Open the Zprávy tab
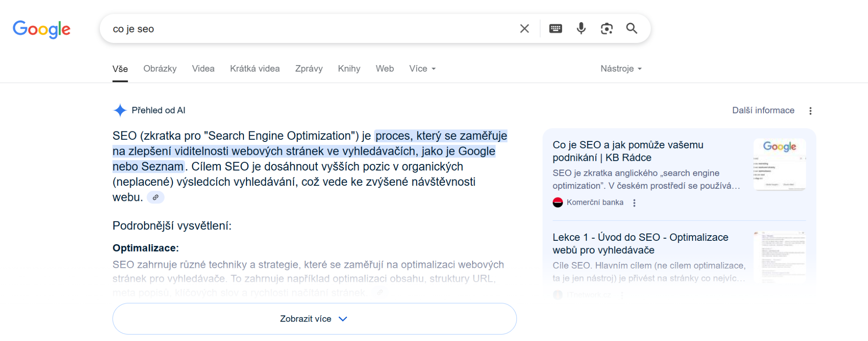This screenshot has height=341, width=868. [x=309, y=69]
